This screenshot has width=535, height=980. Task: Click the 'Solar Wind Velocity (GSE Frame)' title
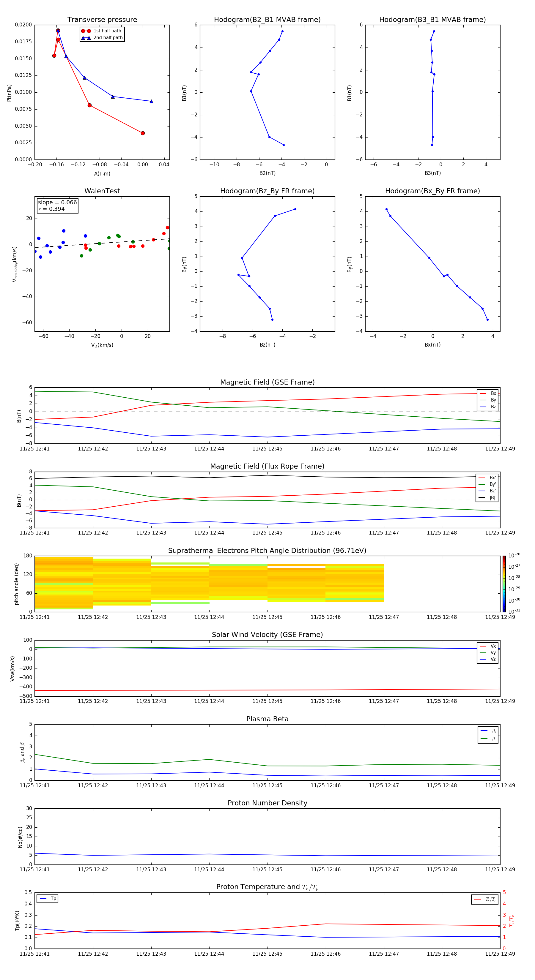pos(267,635)
